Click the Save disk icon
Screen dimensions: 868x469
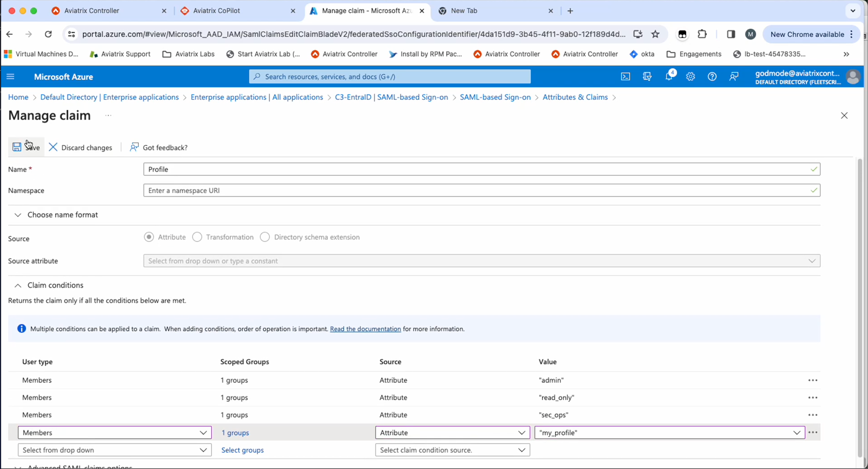click(x=17, y=147)
